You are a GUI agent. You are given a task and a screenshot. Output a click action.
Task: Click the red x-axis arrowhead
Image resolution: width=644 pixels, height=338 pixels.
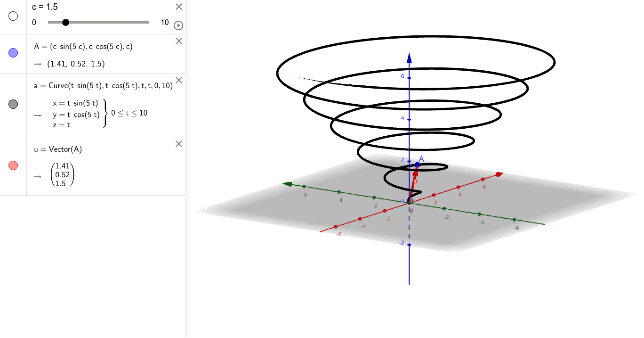pos(499,174)
